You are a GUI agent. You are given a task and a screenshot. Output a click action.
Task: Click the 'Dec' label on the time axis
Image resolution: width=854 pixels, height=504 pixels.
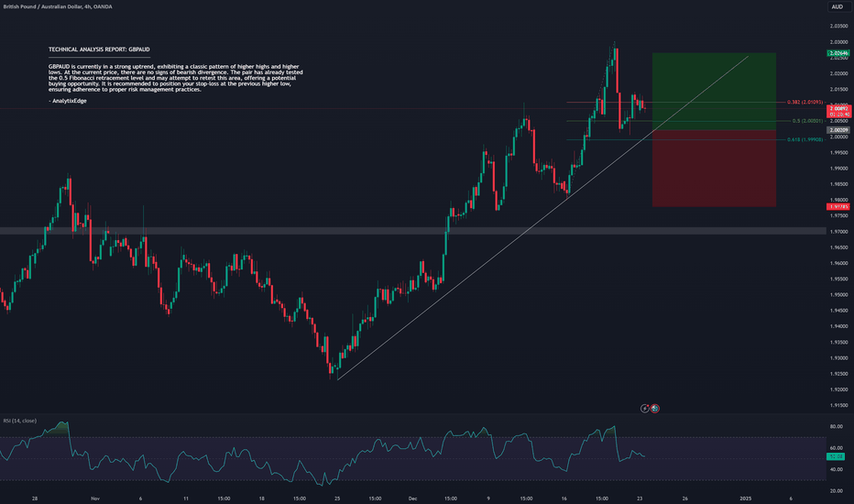click(412, 498)
